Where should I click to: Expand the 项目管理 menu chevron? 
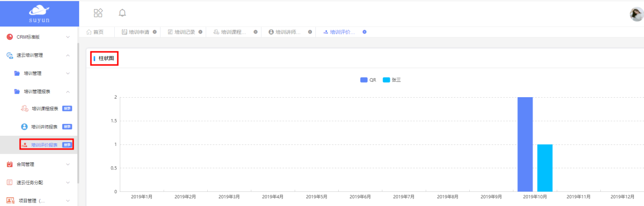[x=68, y=200]
